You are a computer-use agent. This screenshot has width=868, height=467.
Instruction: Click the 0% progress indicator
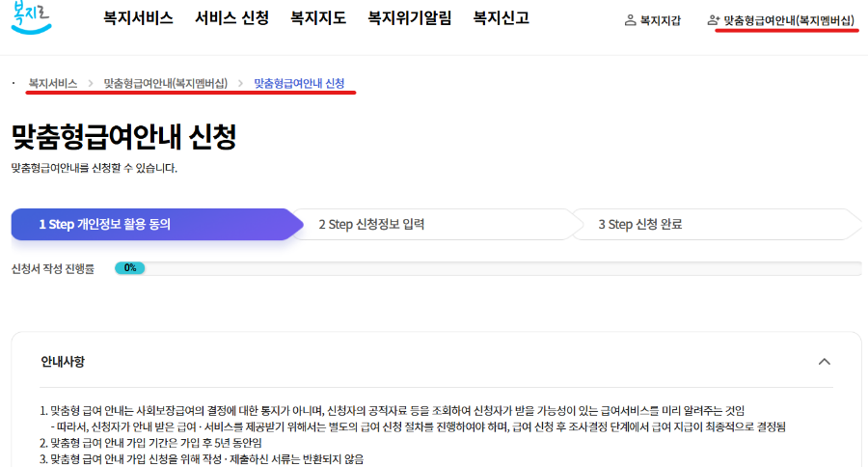[130, 268]
